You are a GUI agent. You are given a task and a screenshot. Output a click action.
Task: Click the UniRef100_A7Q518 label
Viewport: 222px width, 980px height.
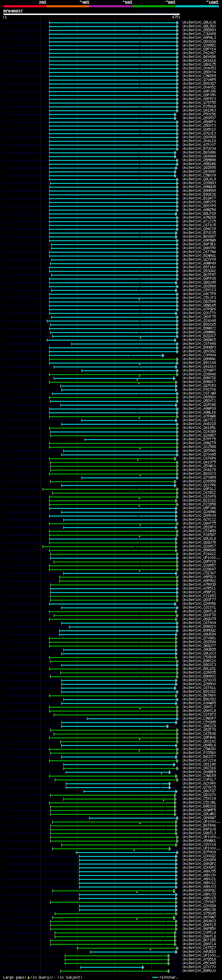[199, 959]
